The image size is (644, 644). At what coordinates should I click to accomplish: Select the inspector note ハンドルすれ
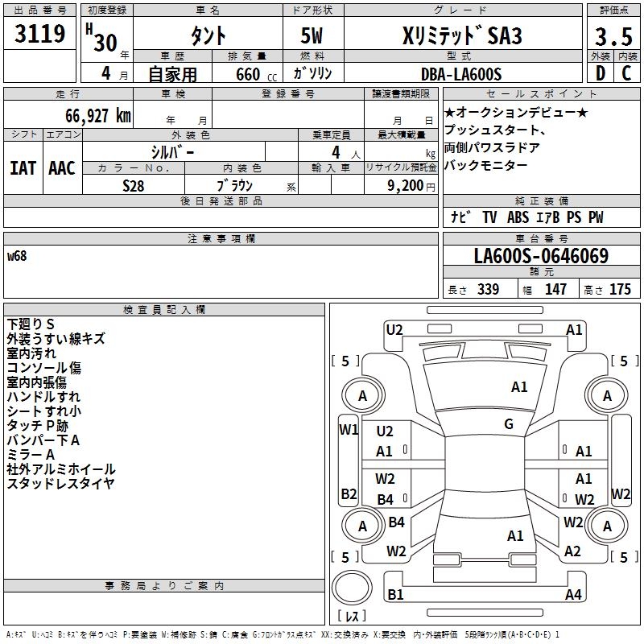tap(43, 397)
